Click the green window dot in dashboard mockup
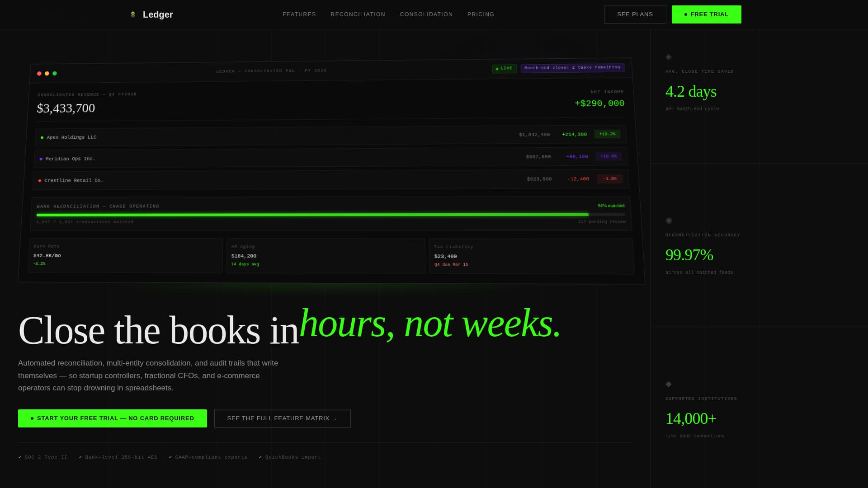868x488 pixels. (55, 73)
